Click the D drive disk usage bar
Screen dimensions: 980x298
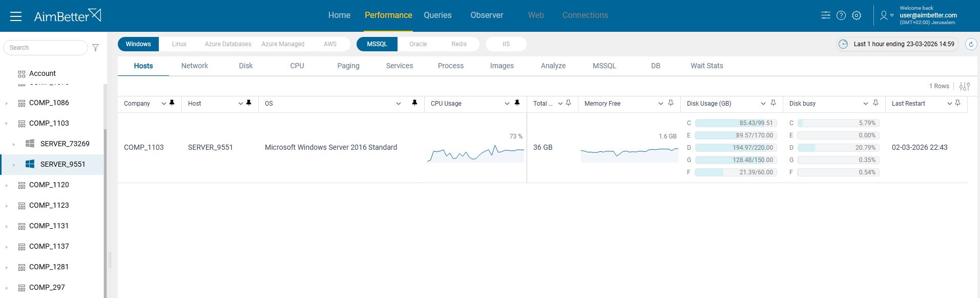pos(736,148)
